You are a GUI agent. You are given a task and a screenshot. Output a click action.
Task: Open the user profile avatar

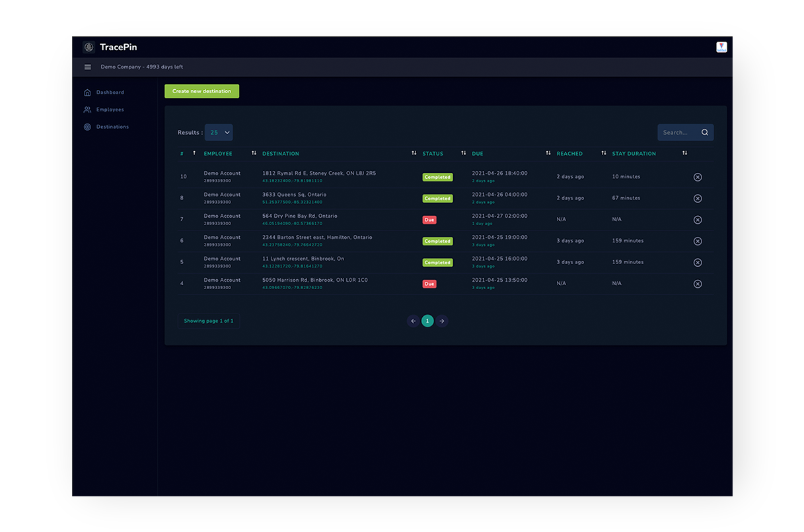(721, 47)
